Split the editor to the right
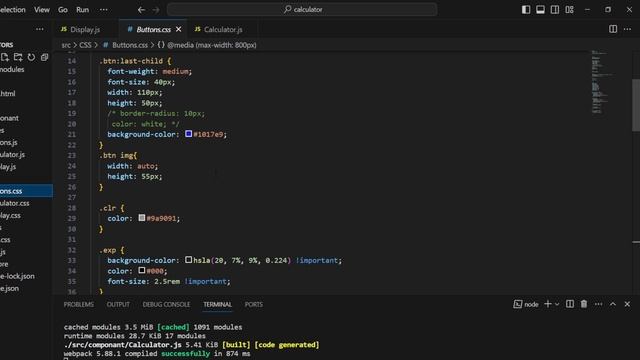640x360 pixels. click(613, 29)
